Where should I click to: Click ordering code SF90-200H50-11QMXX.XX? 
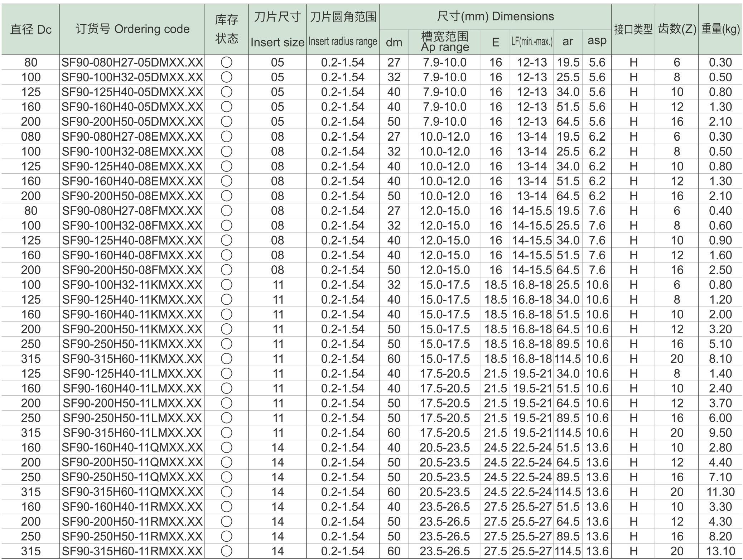point(132,463)
